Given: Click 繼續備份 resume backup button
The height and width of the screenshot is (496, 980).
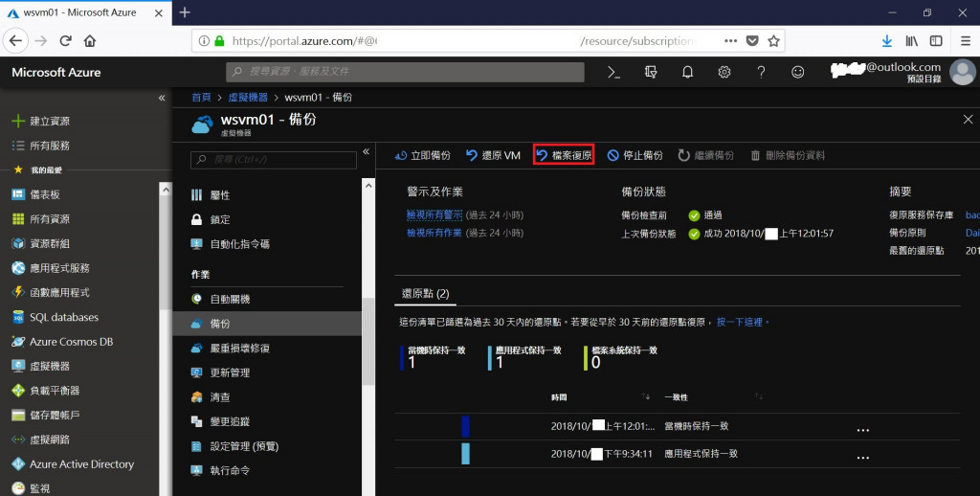Looking at the screenshot, I should (x=706, y=156).
